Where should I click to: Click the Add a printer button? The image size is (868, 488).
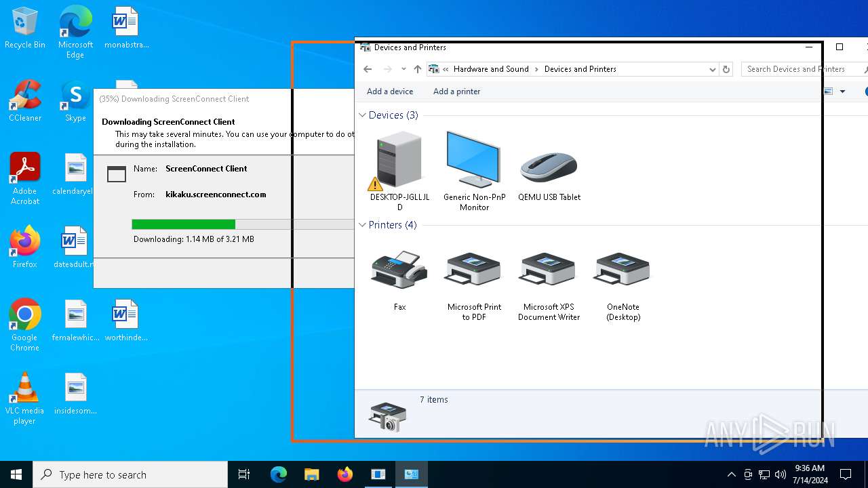point(456,91)
